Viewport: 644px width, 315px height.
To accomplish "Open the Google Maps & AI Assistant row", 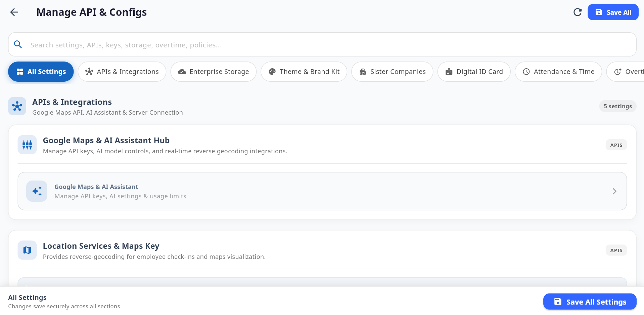I will pyautogui.click(x=322, y=191).
